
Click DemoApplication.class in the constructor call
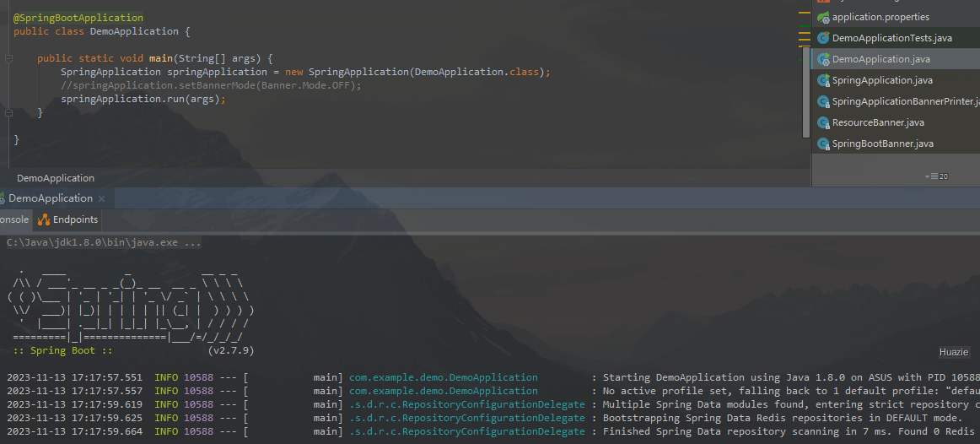coord(477,72)
